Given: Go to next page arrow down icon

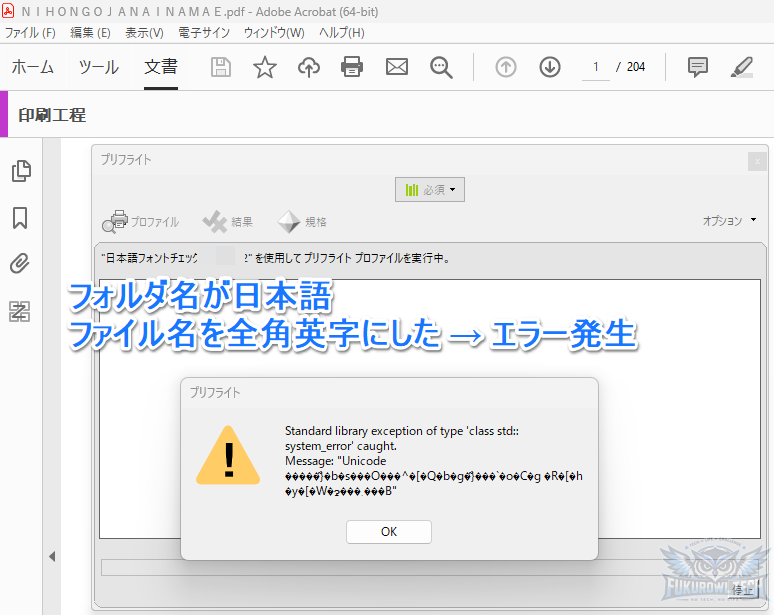Looking at the screenshot, I should coord(549,67).
